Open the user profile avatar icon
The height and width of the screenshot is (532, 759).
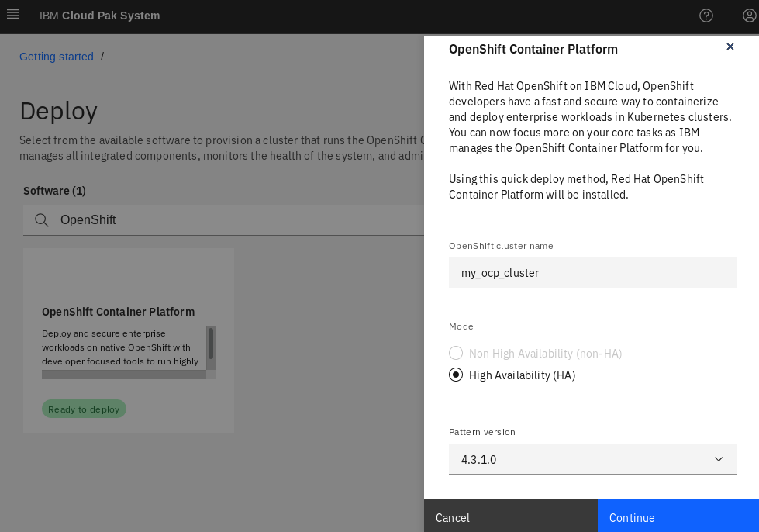click(x=750, y=16)
